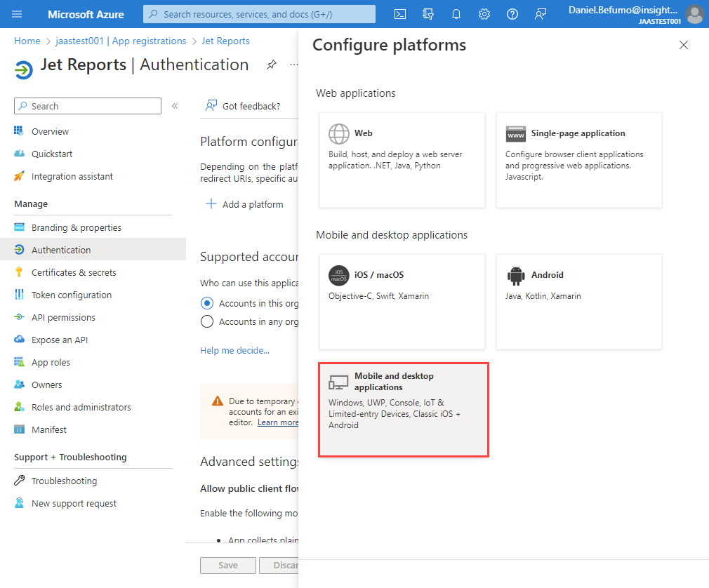Go to the Jet Reports breadcrumb
709x588 pixels.
point(225,41)
